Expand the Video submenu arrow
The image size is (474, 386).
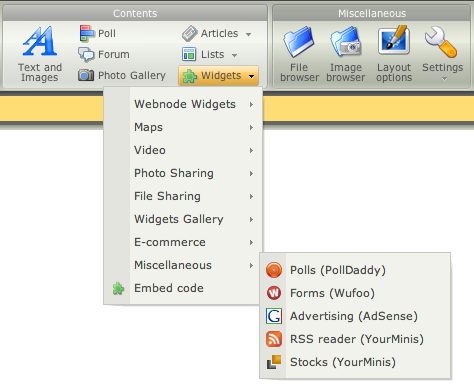point(251,150)
